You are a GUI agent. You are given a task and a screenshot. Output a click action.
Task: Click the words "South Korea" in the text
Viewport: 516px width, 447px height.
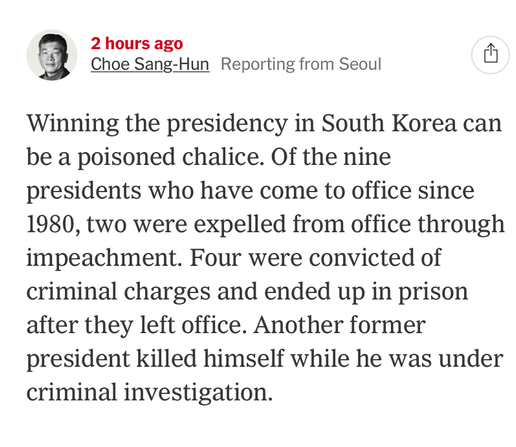[388, 123]
